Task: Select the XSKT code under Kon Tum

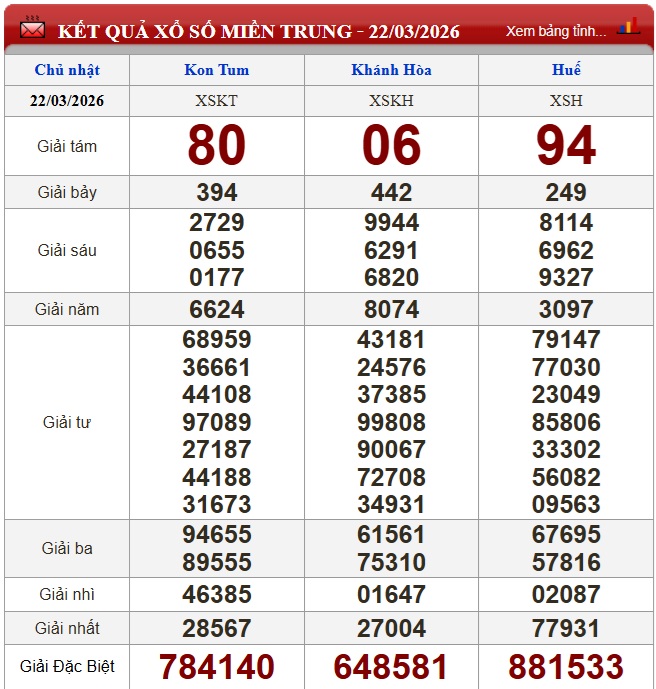Action: pyautogui.click(x=217, y=101)
